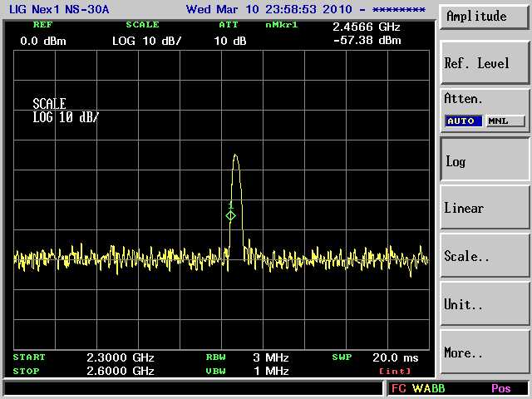Click the Atten. softkey label
This screenshot has width=532, height=399.
click(x=464, y=99)
